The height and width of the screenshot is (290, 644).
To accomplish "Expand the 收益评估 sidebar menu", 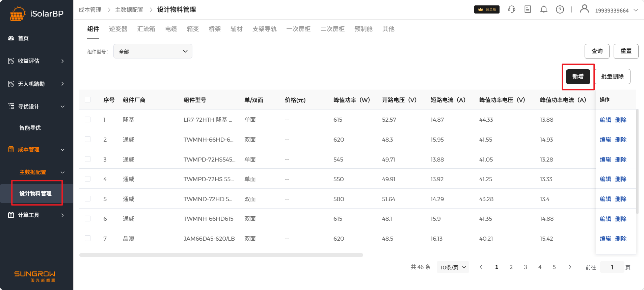I will [x=36, y=61].
